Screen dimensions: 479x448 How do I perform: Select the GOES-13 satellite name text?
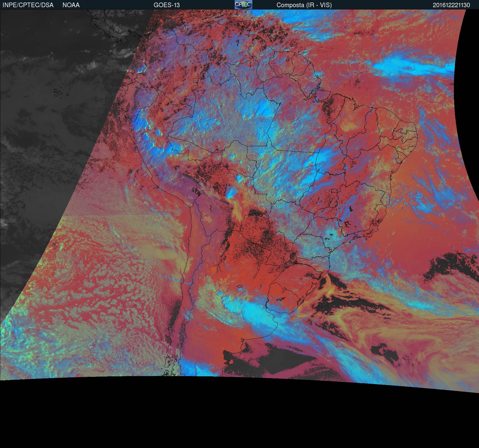tap(166, 5)
